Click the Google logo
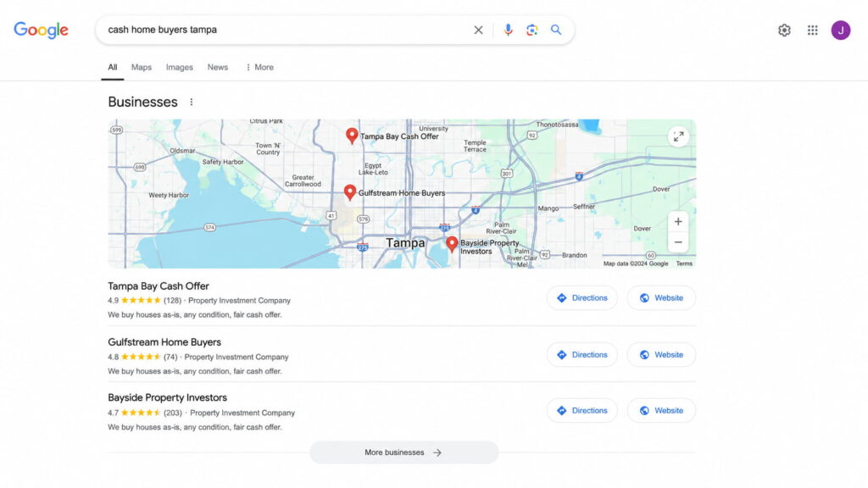Screen dimensions: 868x488 coord(41,30)
